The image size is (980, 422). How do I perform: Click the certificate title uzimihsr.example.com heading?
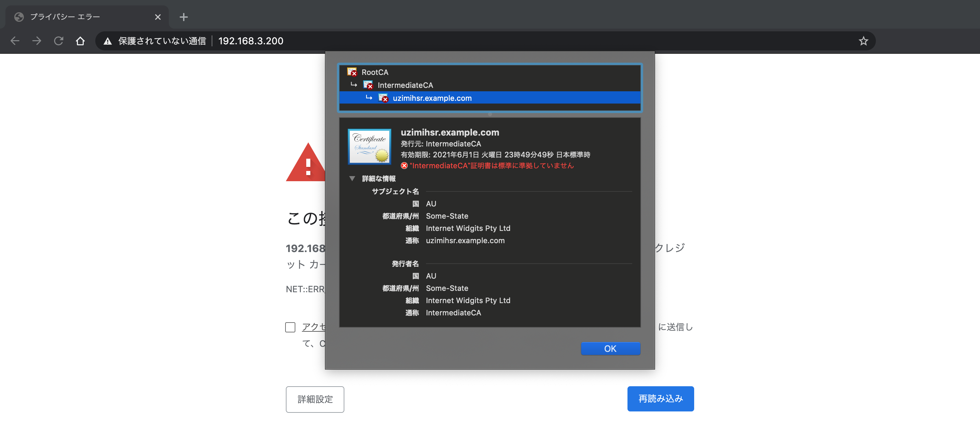pos(450,132)
